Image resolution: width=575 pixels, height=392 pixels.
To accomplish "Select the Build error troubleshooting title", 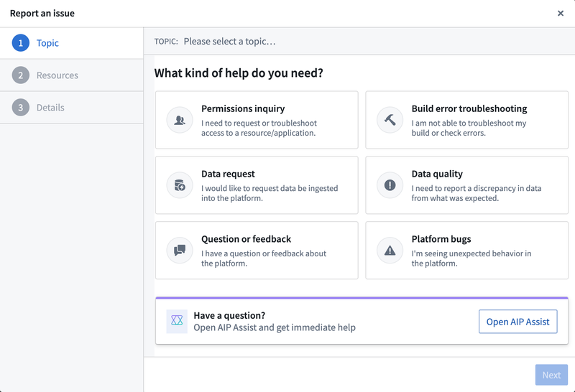I will coord(469,109).
